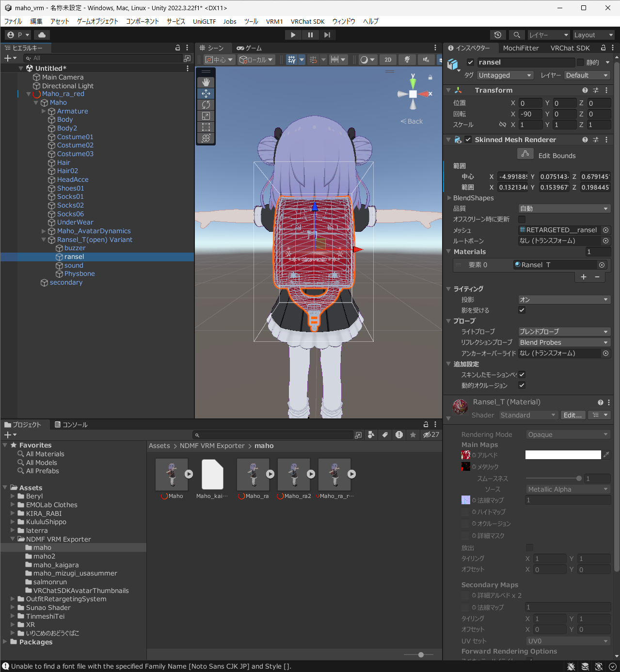Open the undo history icon
The height and width of the screenshot is (672, 620).
(498, 35)
